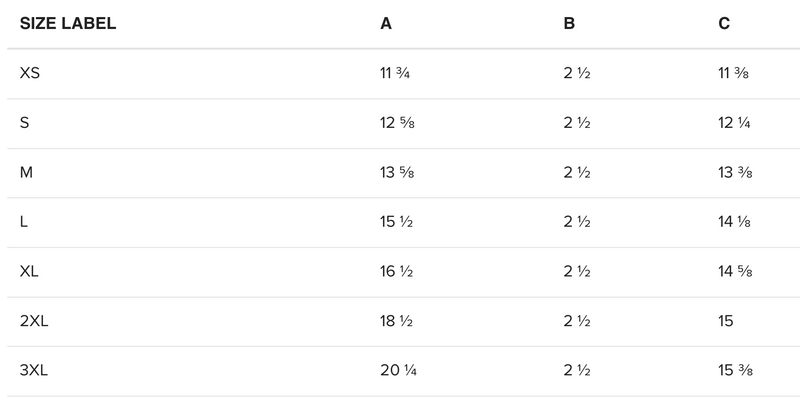
Task: Select the S size row label
Action: [x=25, y=123]
